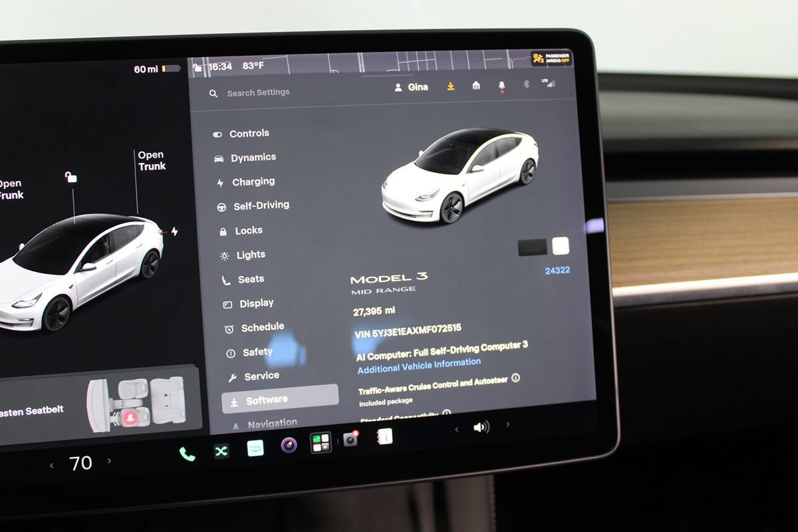The width and height of the screenshot is (798, 532).
Task: Tap the LTE signal strength icon
Action: click(549, 83)
